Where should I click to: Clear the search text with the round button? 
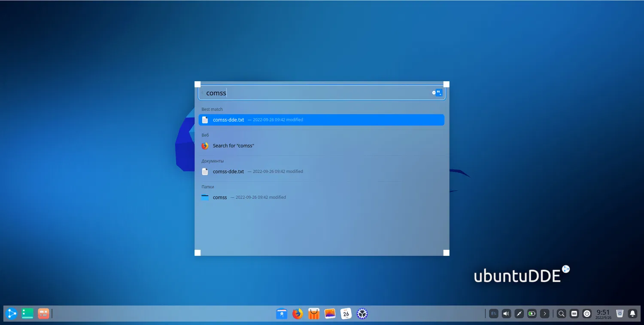point(434,93)
